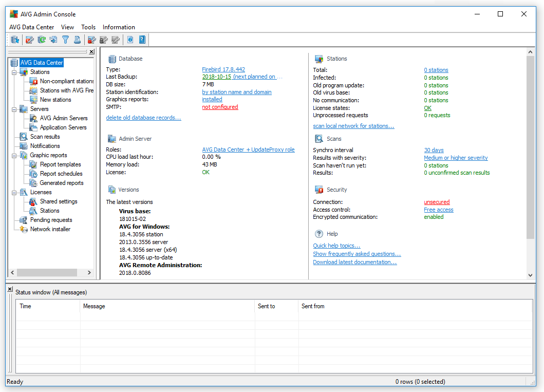The width and height of the screenshot is (544, 392).
Task: Click the 'Sent from' column header
Action: (415, 306)
